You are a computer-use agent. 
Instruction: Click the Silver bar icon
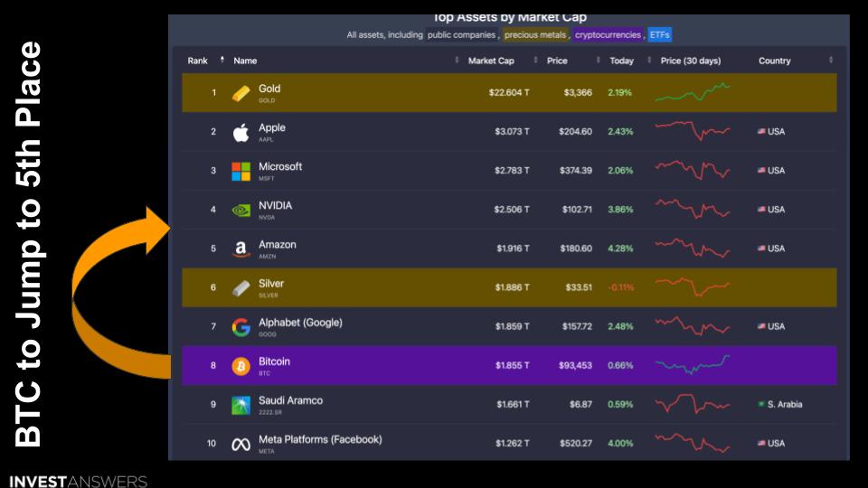(x=241, y=288)
